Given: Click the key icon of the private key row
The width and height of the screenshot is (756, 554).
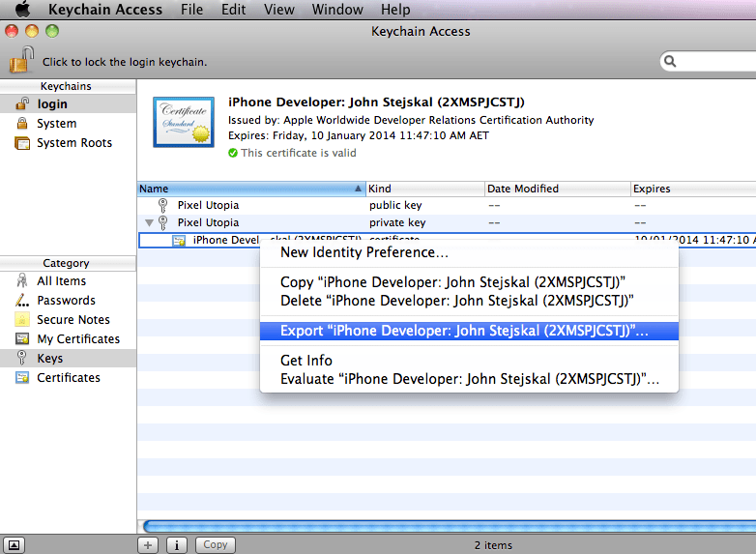Looking at the screenshot, I should point(163,222).
